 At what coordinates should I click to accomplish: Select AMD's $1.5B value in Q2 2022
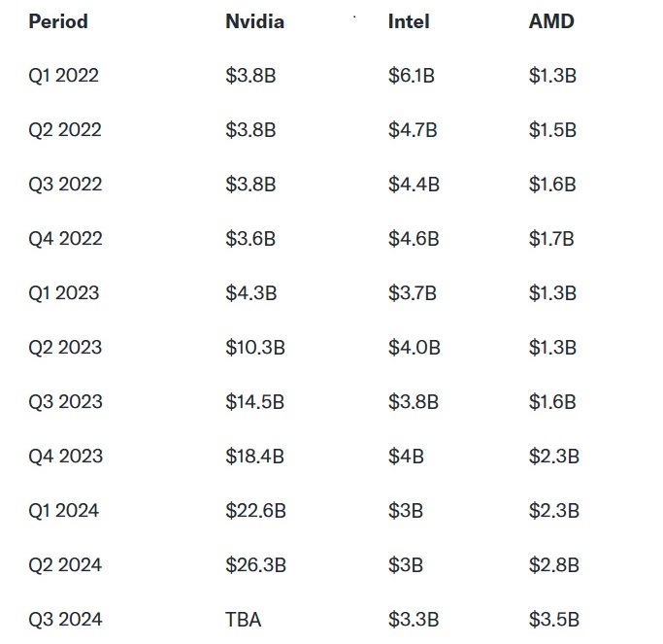pos(552,130)
